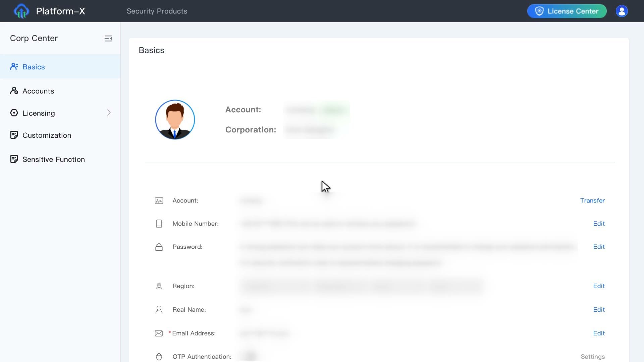The image size is (644, 362).
Task: Click the Licensing hexagon icon
Action: click(x=14, y=113)
